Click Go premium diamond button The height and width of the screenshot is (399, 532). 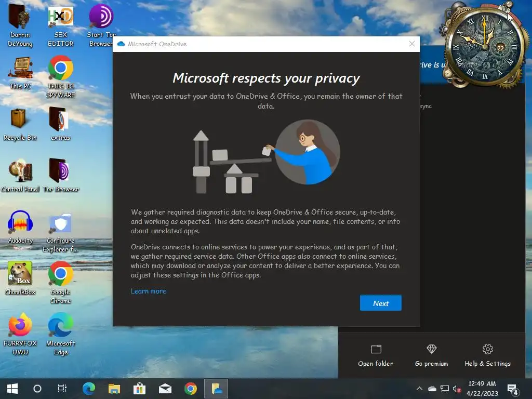click(431, 355)
